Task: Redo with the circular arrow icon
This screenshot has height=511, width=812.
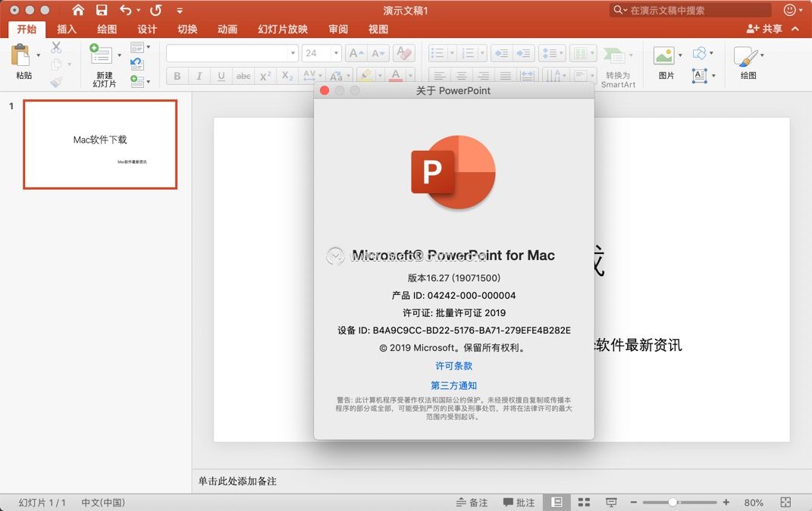Action: 155,10
